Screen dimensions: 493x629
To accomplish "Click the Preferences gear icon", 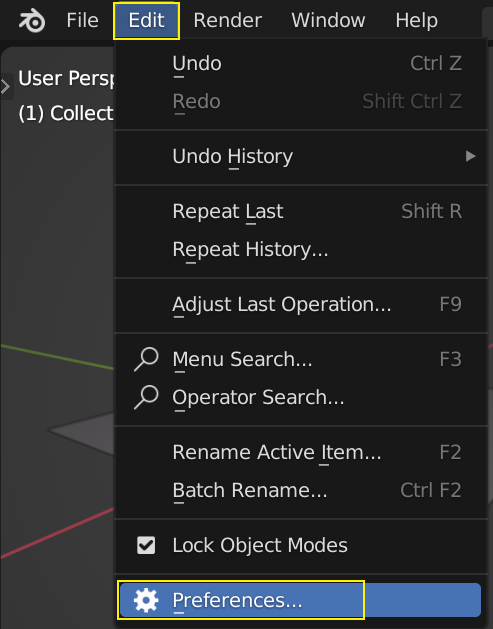I will click(x=146, y=600).
